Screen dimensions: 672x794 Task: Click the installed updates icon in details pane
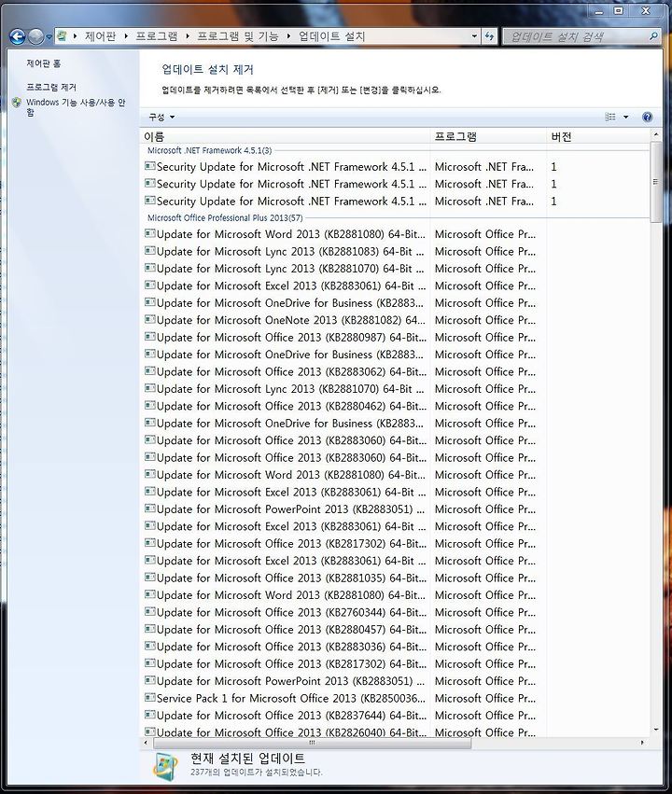165,766
